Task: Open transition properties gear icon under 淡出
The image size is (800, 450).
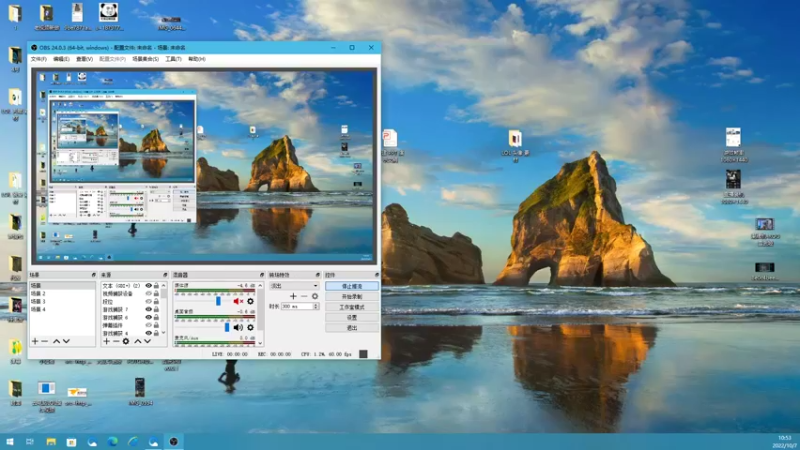Action: point(315,296)
